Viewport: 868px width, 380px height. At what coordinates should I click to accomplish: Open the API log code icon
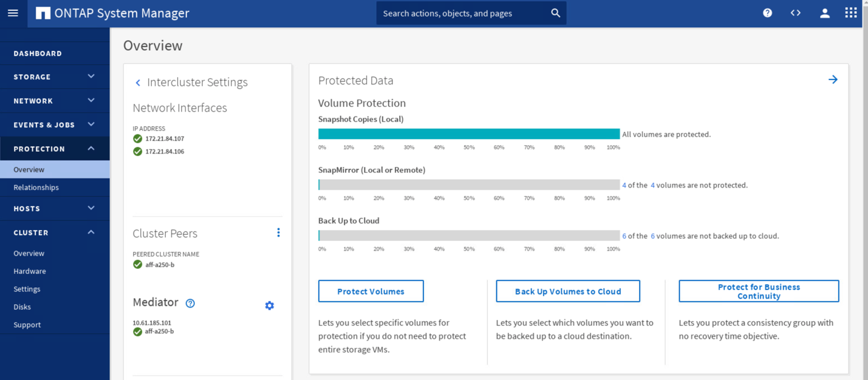point(795,13)
